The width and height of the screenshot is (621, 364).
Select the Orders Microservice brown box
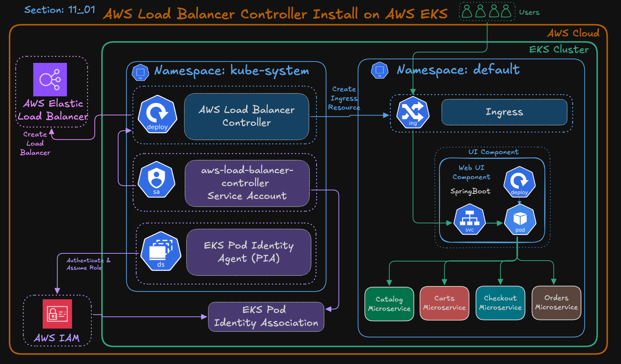556,302
